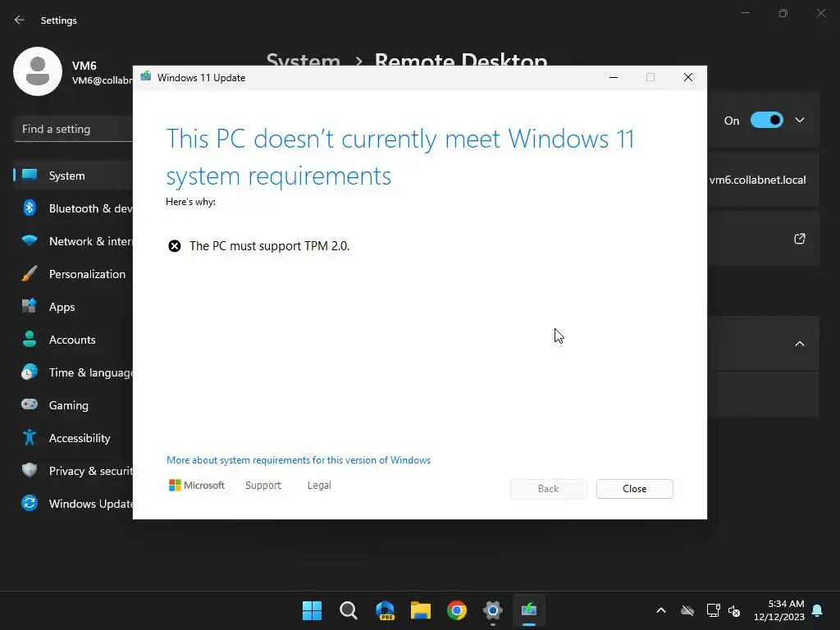Screen dimensions: 840x630
Task: Close the Windows 11 Update dialog with the X
Action: click(688, 78)
